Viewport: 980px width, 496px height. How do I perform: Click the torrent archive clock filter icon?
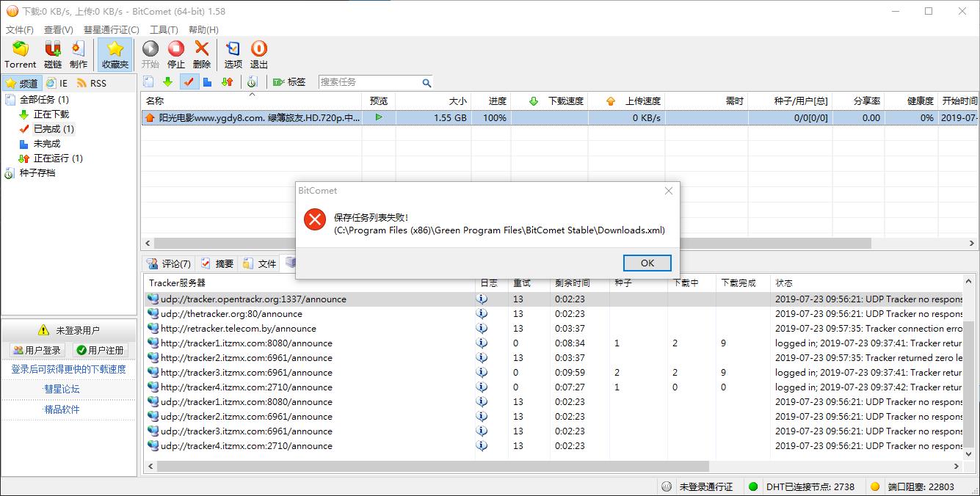point(252,82)
